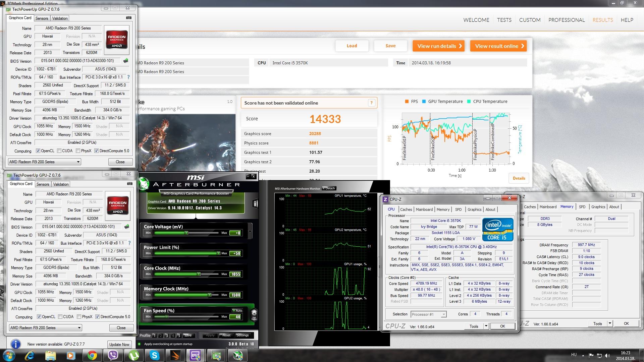This screenshot has width=644, height=362.
Task: Open TESTS section in 3DMark
Action: pos(504,20)
